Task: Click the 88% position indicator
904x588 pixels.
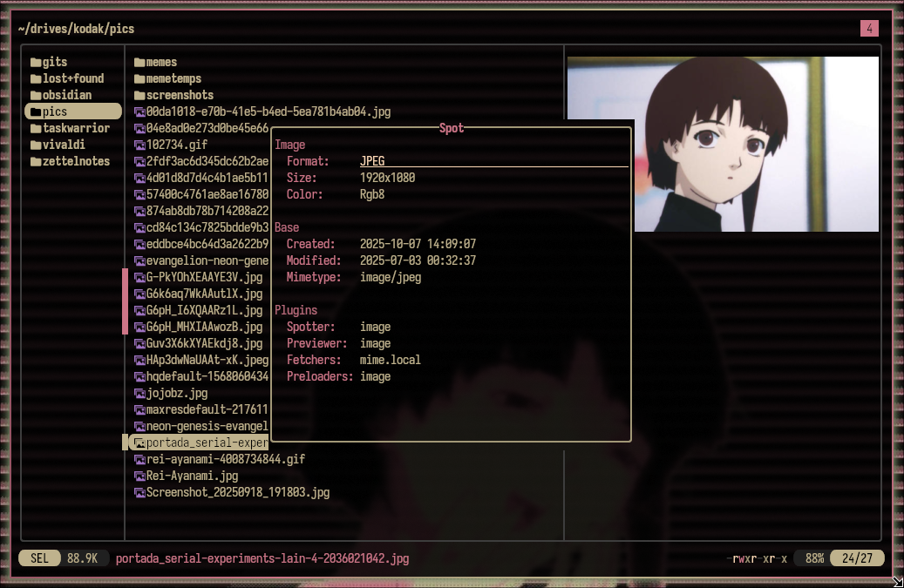Action: (814, 558)
